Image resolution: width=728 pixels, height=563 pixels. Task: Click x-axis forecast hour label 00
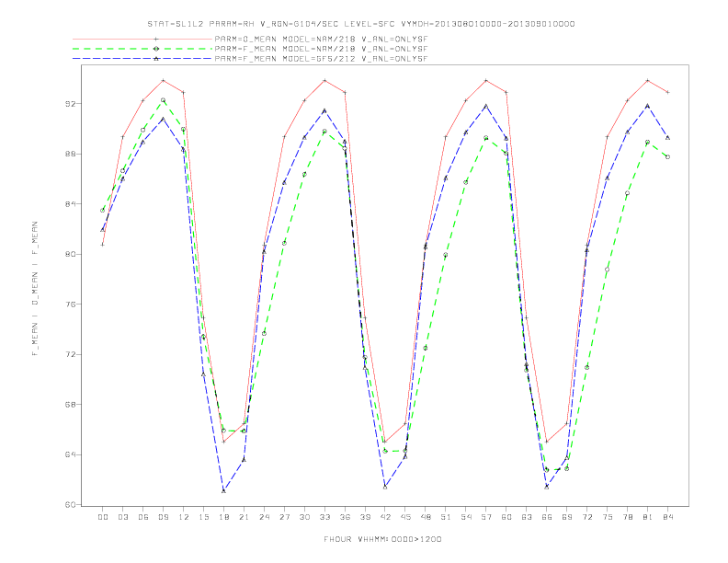tap(103, 517)
